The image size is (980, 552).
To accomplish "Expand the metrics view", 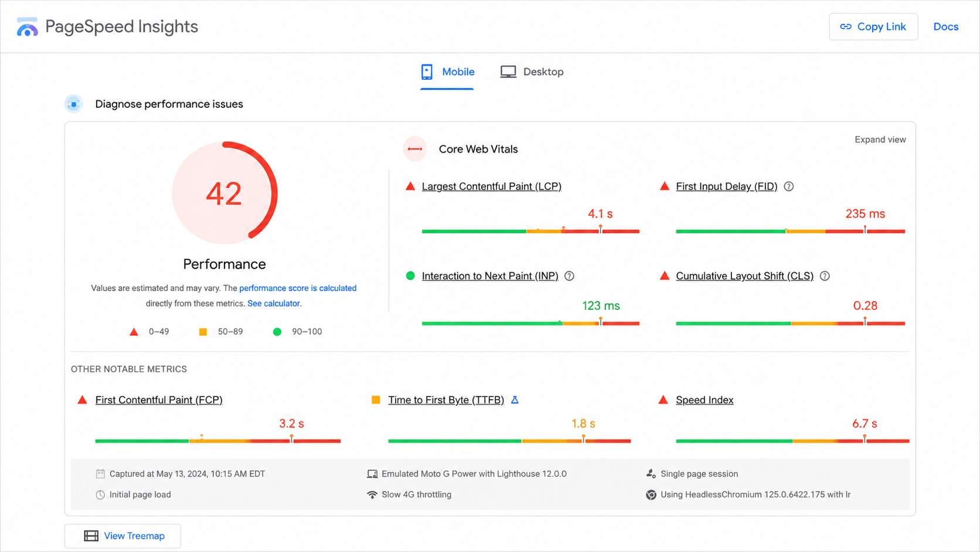I will coord(880,140).
